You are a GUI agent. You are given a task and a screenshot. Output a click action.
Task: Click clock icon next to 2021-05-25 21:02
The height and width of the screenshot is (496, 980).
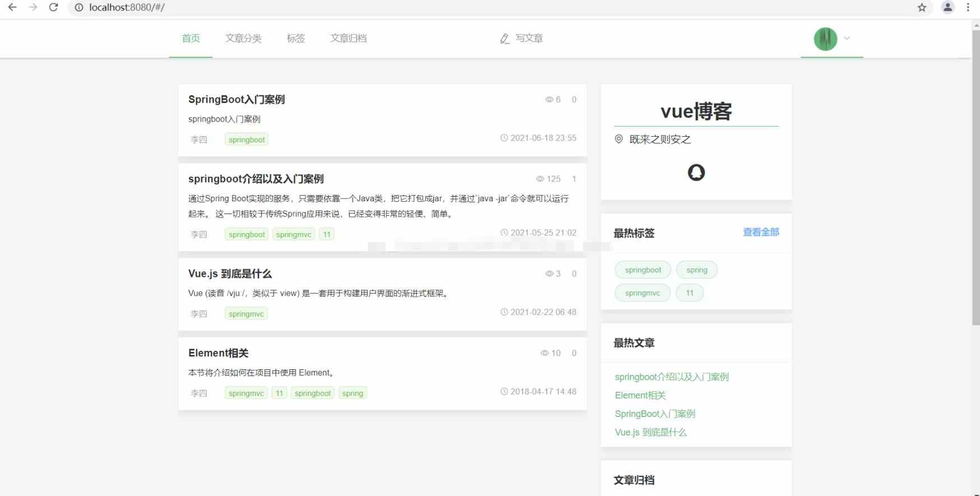point(504,233)
